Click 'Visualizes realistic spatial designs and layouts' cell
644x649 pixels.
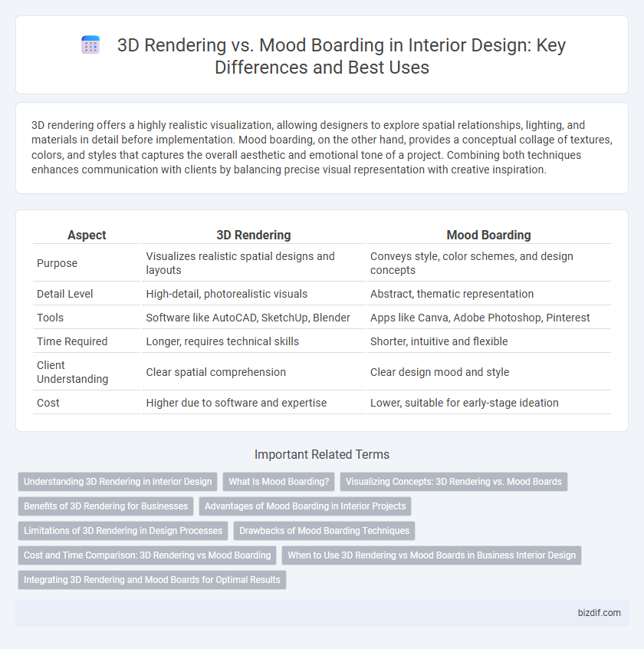253,263
